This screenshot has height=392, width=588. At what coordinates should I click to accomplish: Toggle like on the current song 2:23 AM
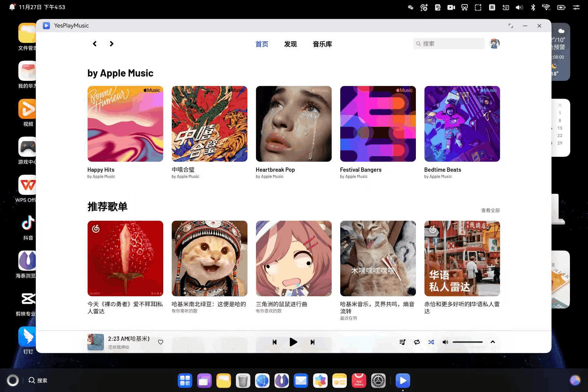[x=160, y=342]
